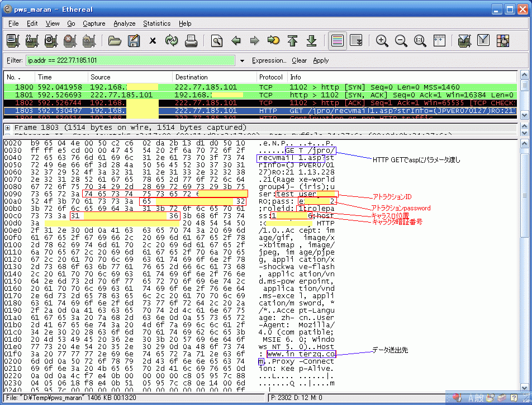Click the language bar help icon
532x405 pixels.
pos(514,398)
